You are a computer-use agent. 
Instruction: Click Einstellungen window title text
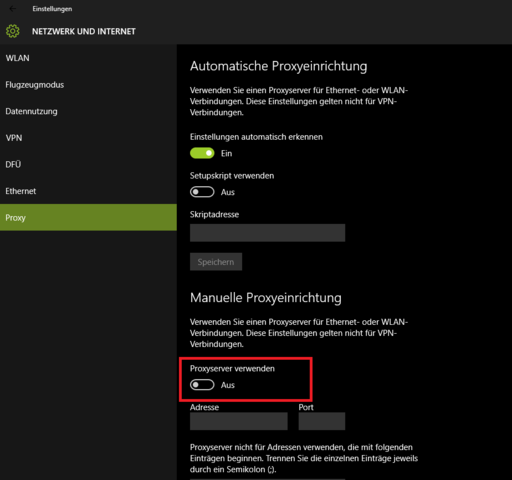(x=52, y=9)
